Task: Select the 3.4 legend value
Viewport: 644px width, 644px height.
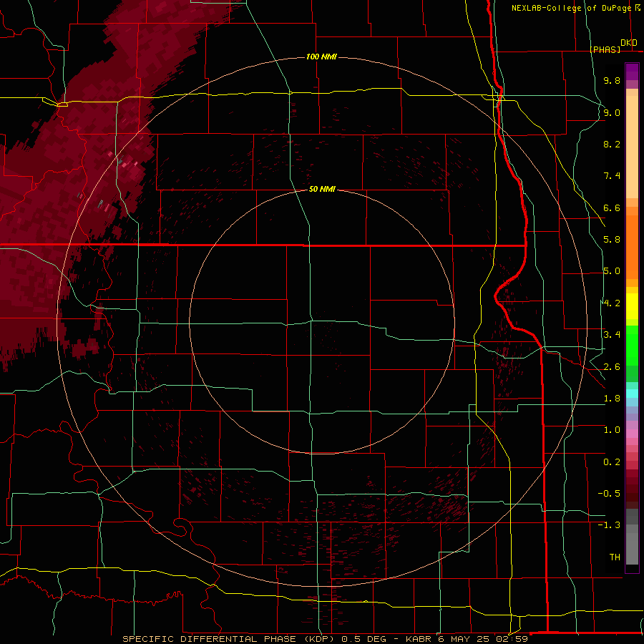Action: click(612, 335)
